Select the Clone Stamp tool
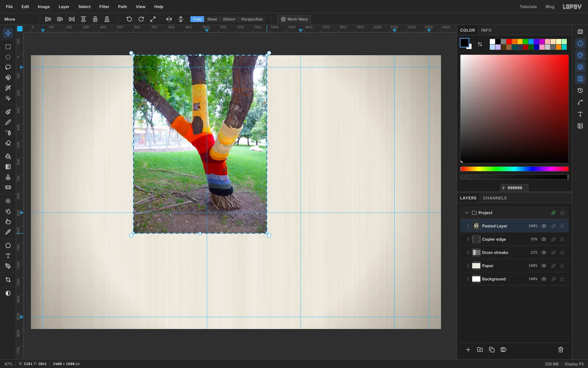This screenshot has height=368, width=588. (8, 177)
